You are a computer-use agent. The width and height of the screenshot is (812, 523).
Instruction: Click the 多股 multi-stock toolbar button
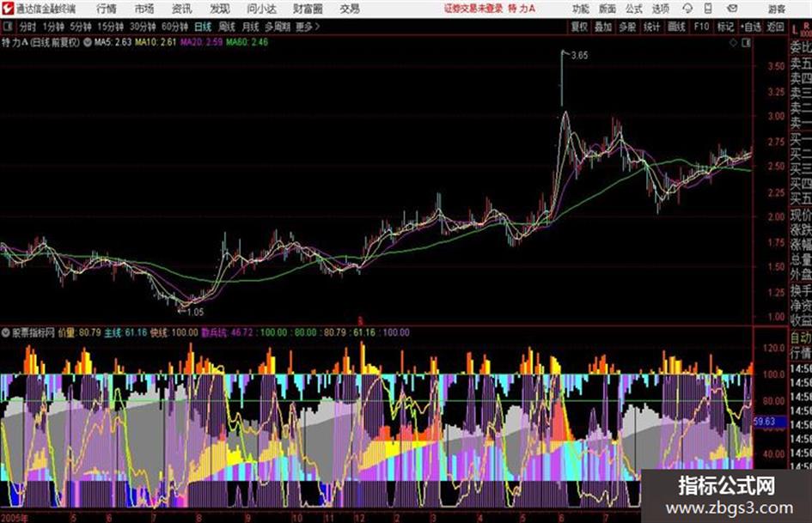tap(627, 27)
